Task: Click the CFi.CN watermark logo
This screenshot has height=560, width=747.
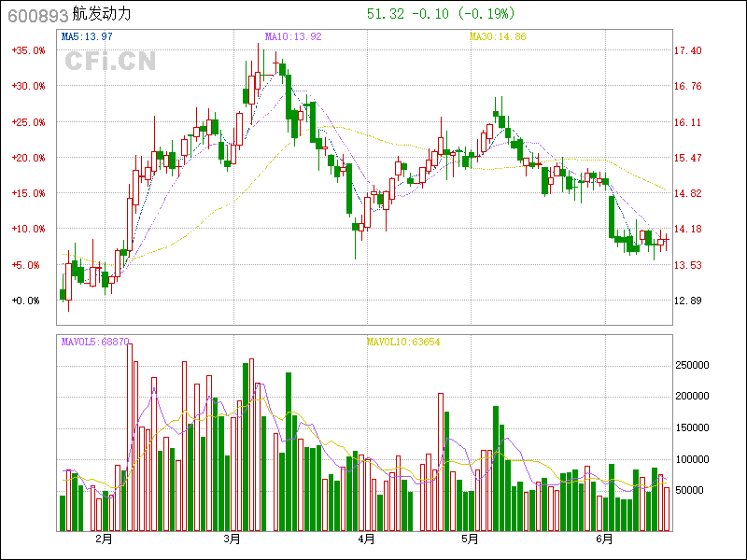Action: point(109,62)
